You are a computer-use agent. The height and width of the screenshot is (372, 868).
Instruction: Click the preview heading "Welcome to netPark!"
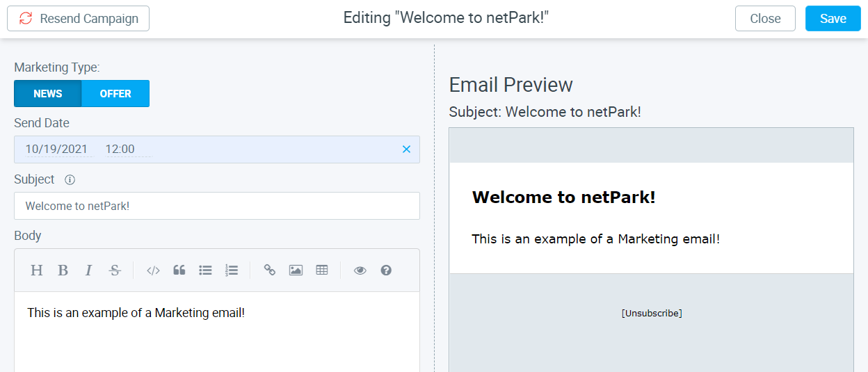pos(564,197)
